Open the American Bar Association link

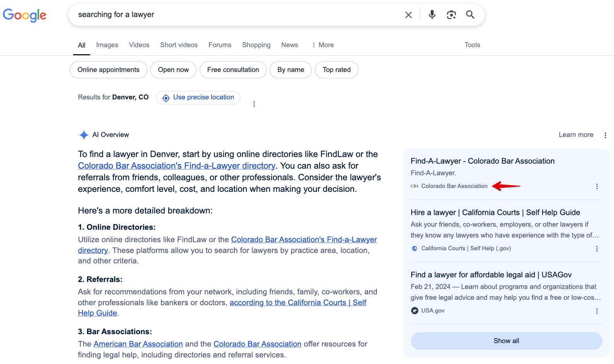[138, 344]
